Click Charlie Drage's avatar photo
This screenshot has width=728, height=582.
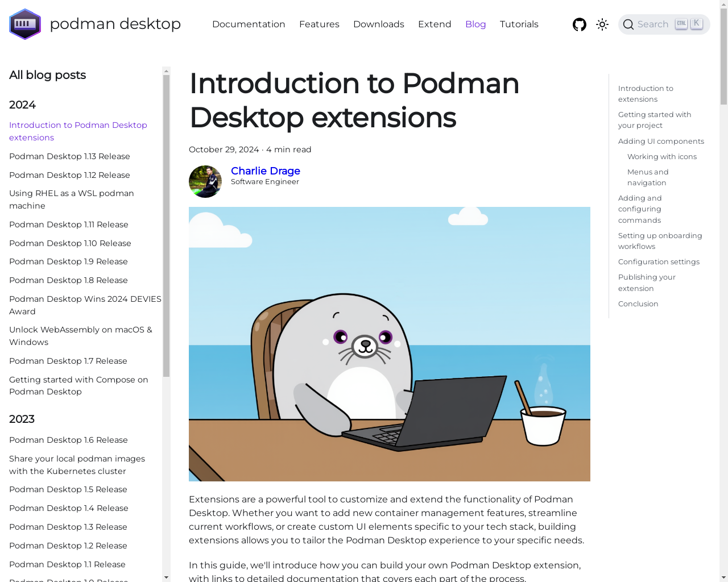click(x=205, y=181)
